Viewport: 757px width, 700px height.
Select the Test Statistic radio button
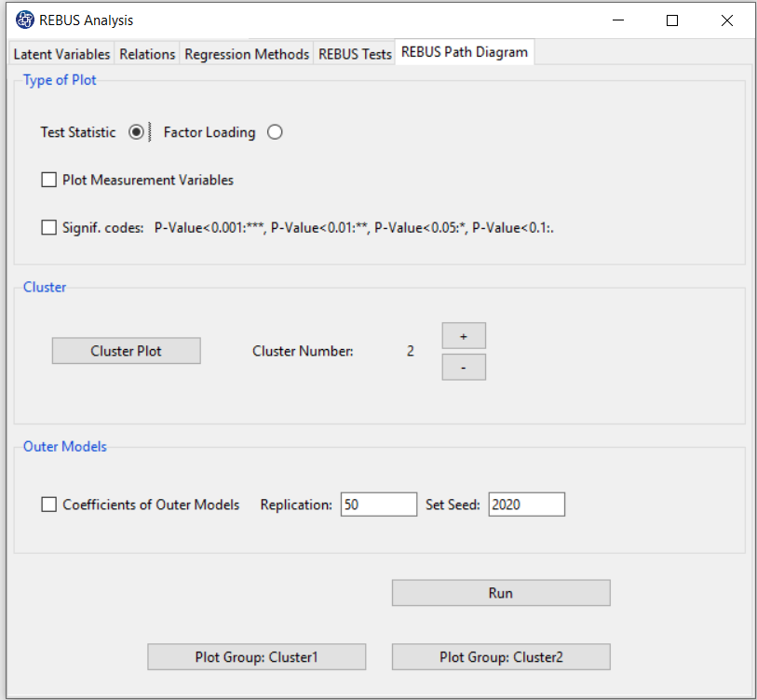coord(137,132)
